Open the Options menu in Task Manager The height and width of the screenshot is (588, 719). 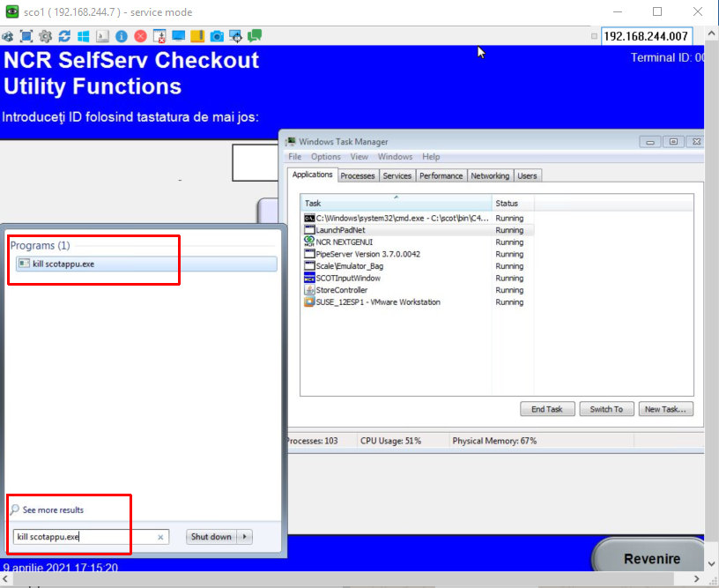pos(325,156)
